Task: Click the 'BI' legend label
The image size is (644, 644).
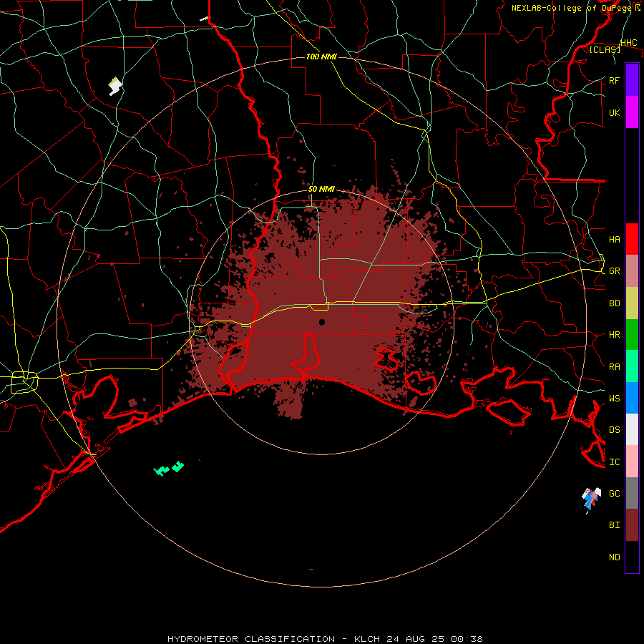Action: pos(614,525)
